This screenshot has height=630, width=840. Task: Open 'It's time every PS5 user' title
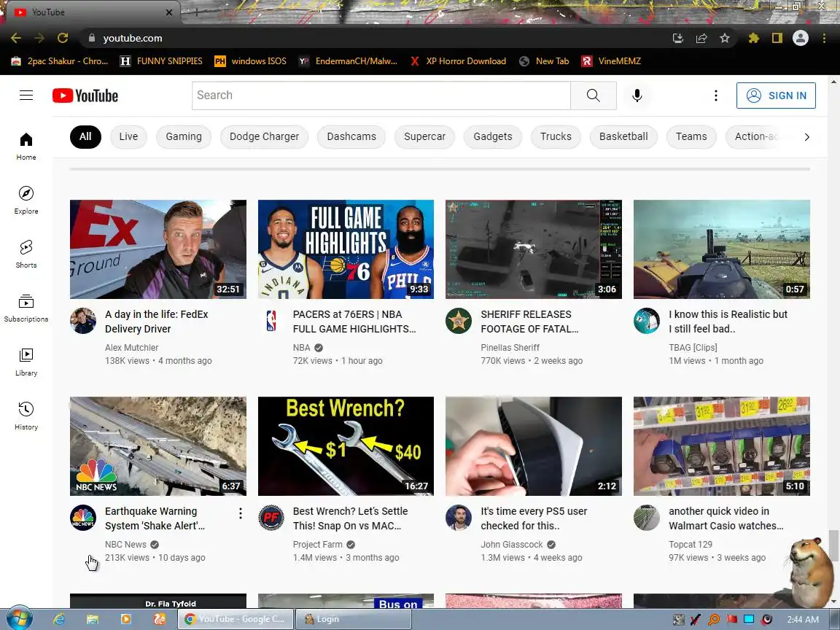click(x=534, y=518)
